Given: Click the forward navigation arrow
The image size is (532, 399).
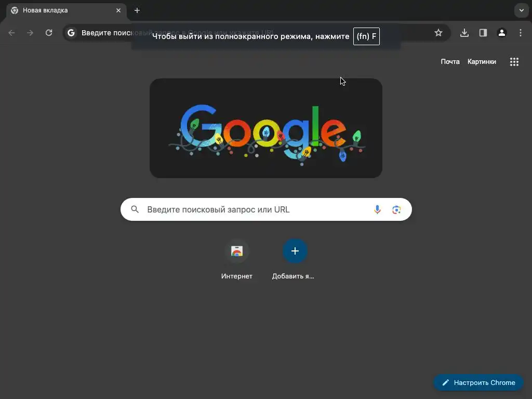Looking at the screenshot, I should click(30, 33).
